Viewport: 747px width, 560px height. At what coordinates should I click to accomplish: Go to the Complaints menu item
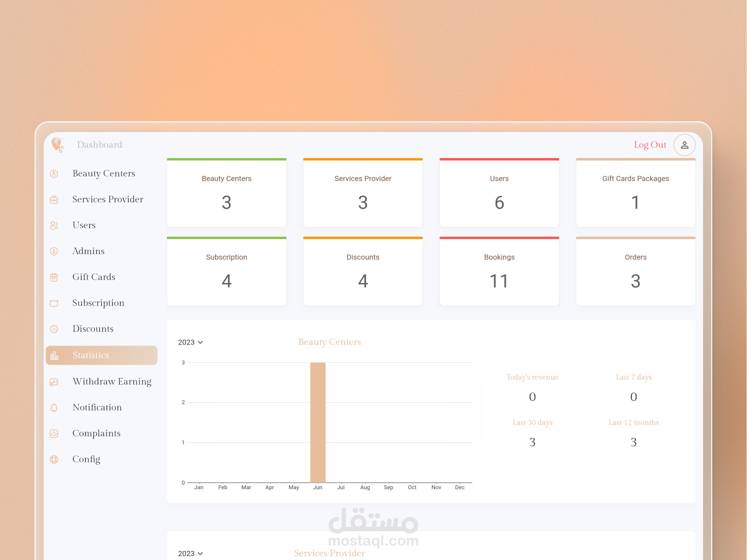coord(96,433)
